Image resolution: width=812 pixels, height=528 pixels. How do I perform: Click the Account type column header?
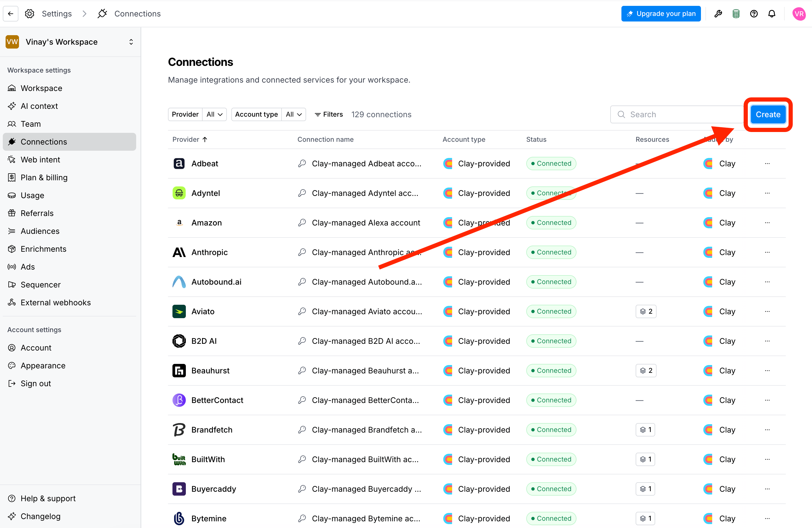pos(464,139)
